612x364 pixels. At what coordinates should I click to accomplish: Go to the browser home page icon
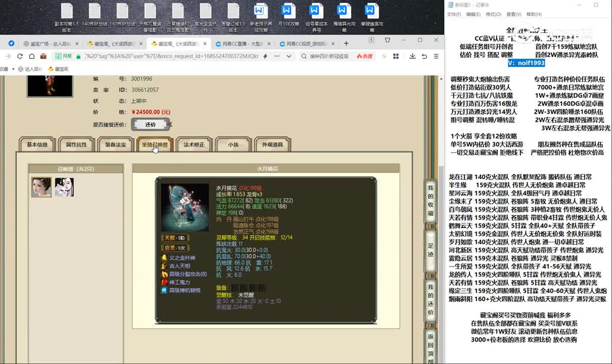pyautogui.click(x=32, y=56)
